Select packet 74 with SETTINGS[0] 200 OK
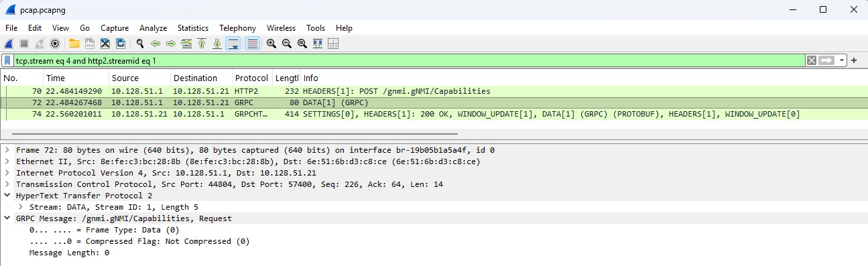 [434, 114]
